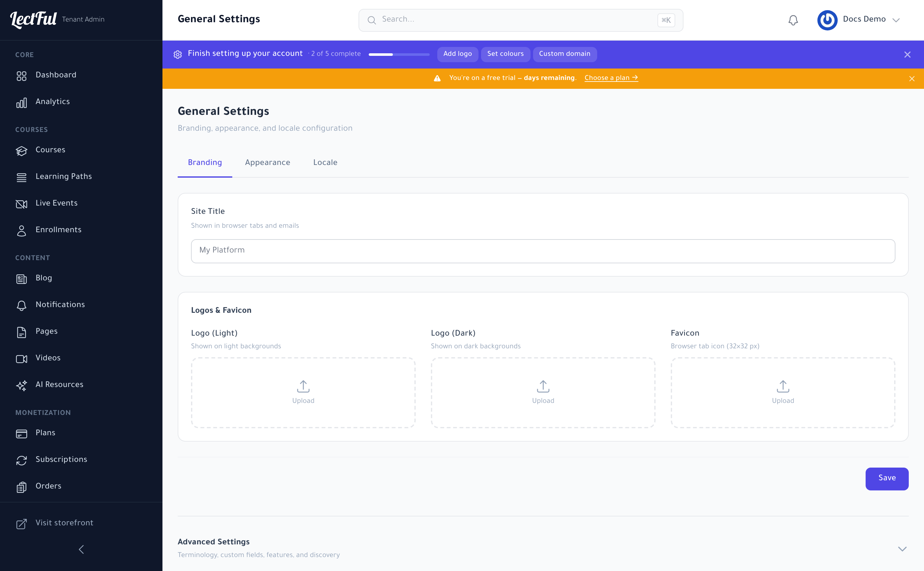Dismiss the free trial banner
Screen dimensions: 924x571
point(912,79)
